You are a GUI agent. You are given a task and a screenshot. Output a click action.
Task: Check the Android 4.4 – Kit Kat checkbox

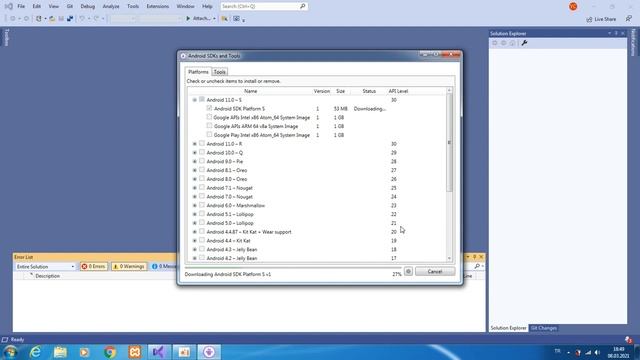click(202, 240)
